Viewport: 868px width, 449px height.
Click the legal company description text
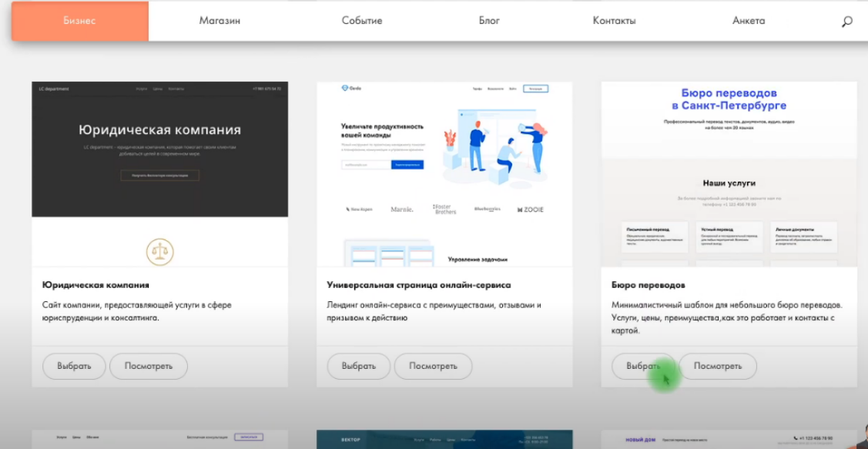[137, 312]
